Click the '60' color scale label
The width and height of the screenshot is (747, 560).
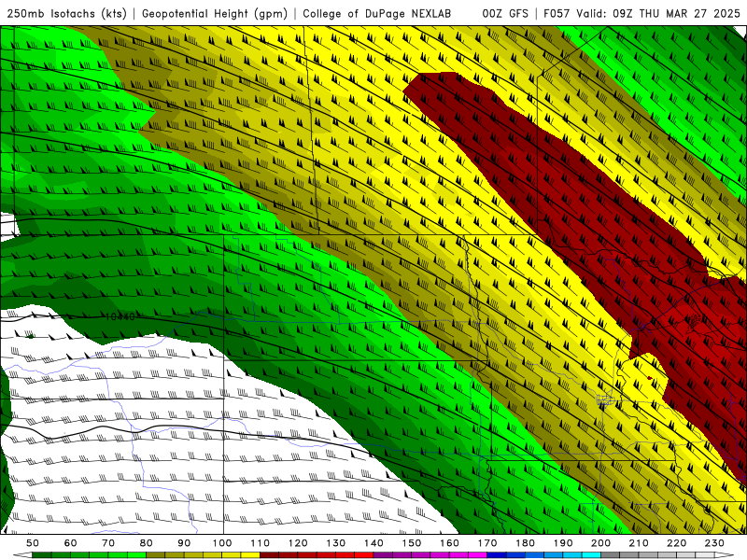[x=71, y=543]
